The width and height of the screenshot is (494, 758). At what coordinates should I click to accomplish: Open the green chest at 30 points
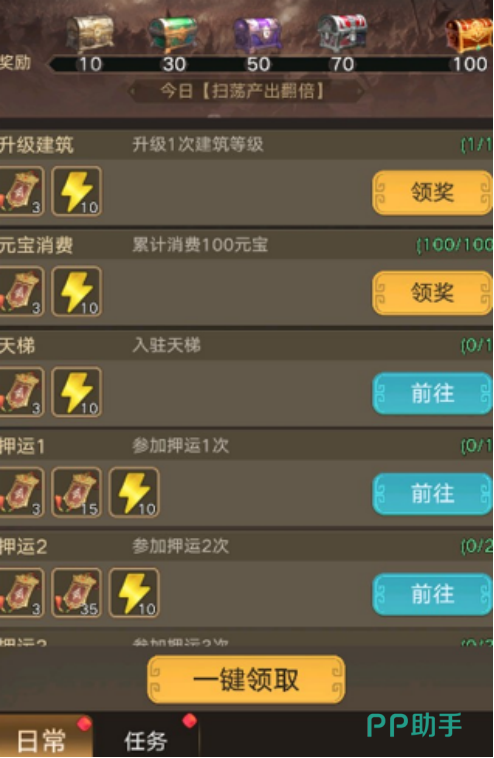173,34
